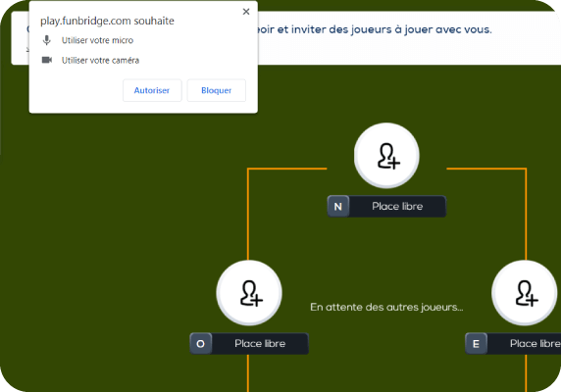Click the microphone icon in permission popup
The image size is (561, 392).
point(46,40)
